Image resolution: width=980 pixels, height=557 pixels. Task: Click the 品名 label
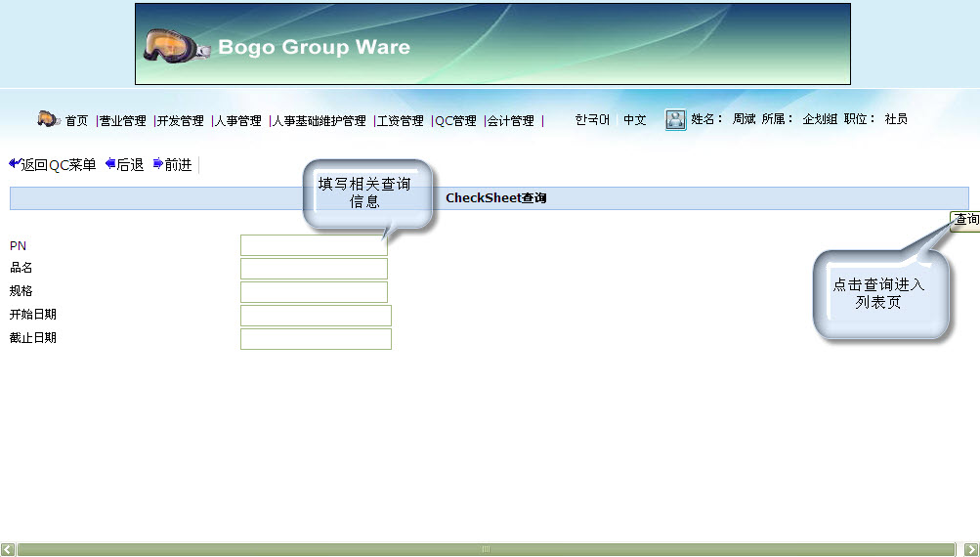(x=21, y=268)
